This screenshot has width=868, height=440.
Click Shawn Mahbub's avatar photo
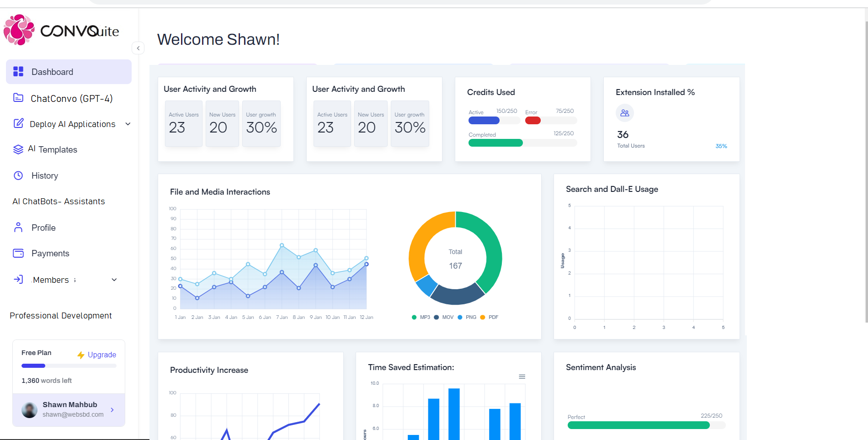(30, 410)
